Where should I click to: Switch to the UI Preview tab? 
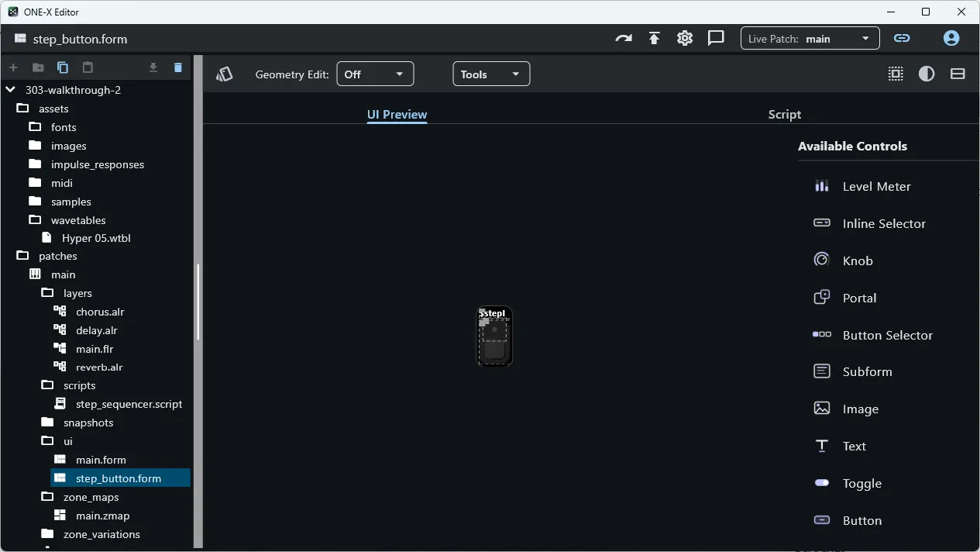pos(397,114)
